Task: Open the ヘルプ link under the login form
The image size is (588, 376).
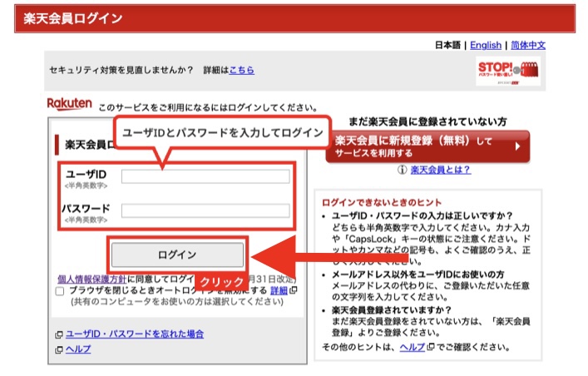Action: [78, 349]
